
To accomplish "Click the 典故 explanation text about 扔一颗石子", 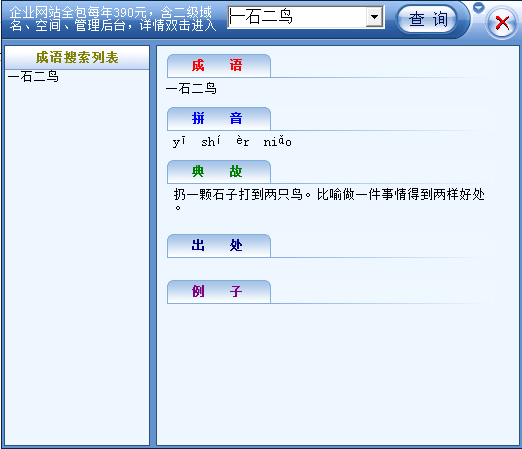I will point(329,199).
